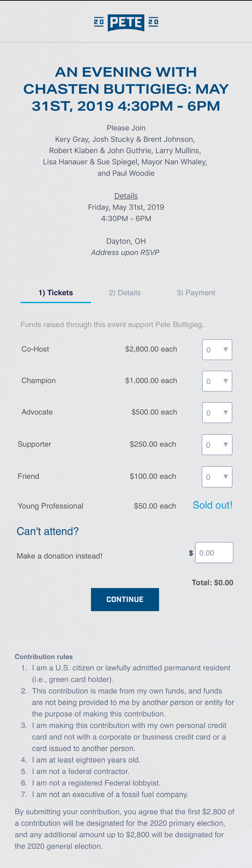Open the Supporter ticket quantity dropdown
Image resolution: width=252 pixels, height=868 pixels.
[x=217, y=445]
